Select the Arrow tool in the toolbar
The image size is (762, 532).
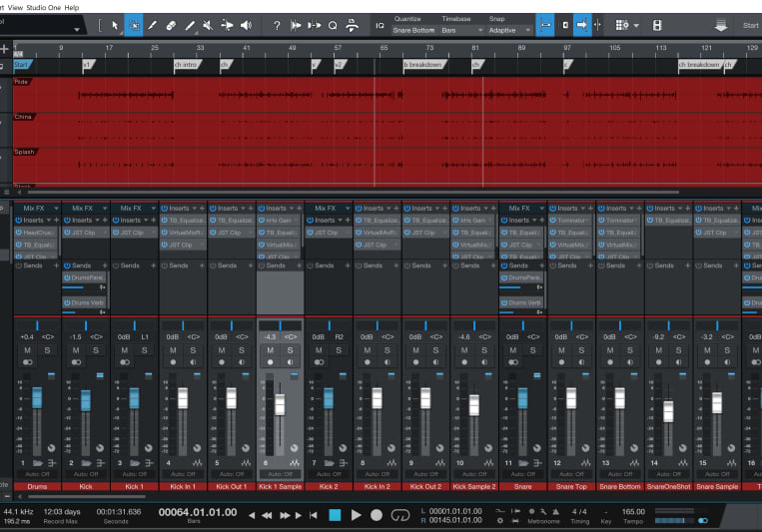pos(115,25)
